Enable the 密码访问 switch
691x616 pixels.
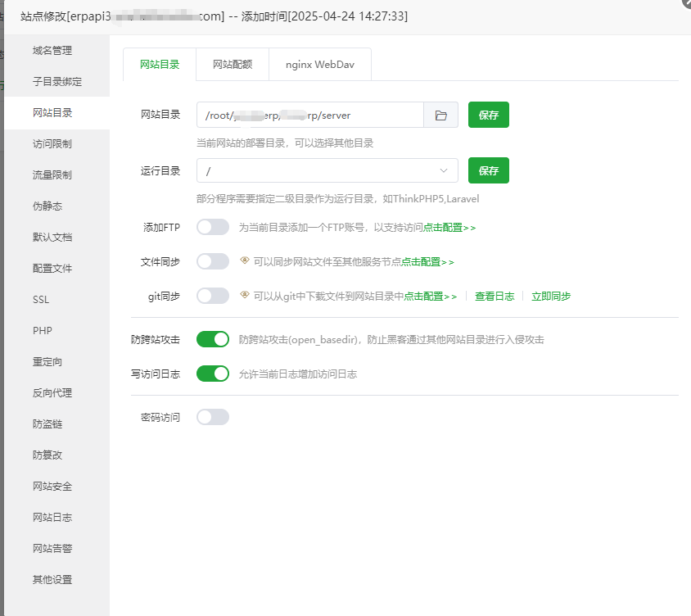pyautogui.click(x=213, y=417)
